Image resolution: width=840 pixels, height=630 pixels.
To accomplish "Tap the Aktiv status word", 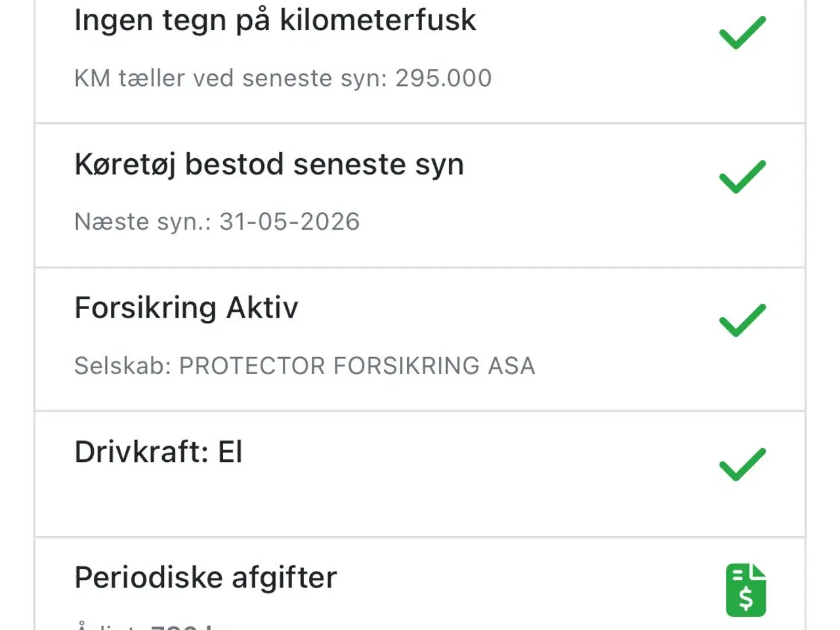I will tap(262, 308).
